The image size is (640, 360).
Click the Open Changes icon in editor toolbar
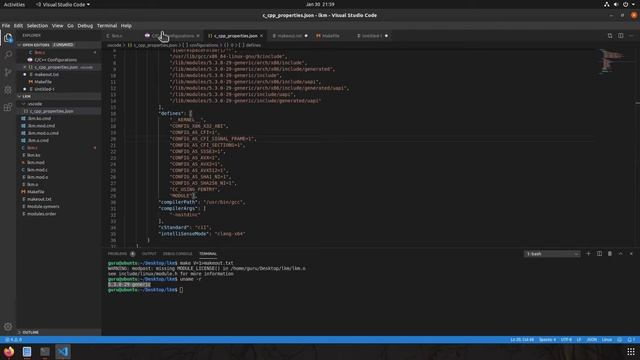point(610,36)
